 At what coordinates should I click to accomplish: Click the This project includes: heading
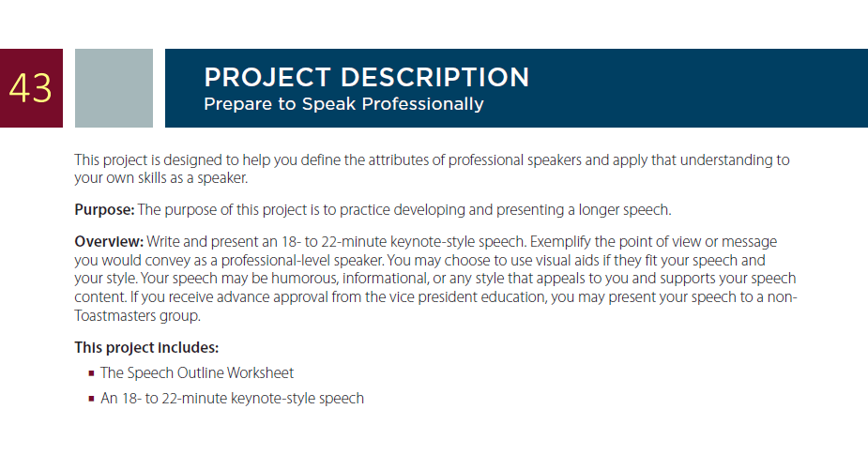(146, 348)
